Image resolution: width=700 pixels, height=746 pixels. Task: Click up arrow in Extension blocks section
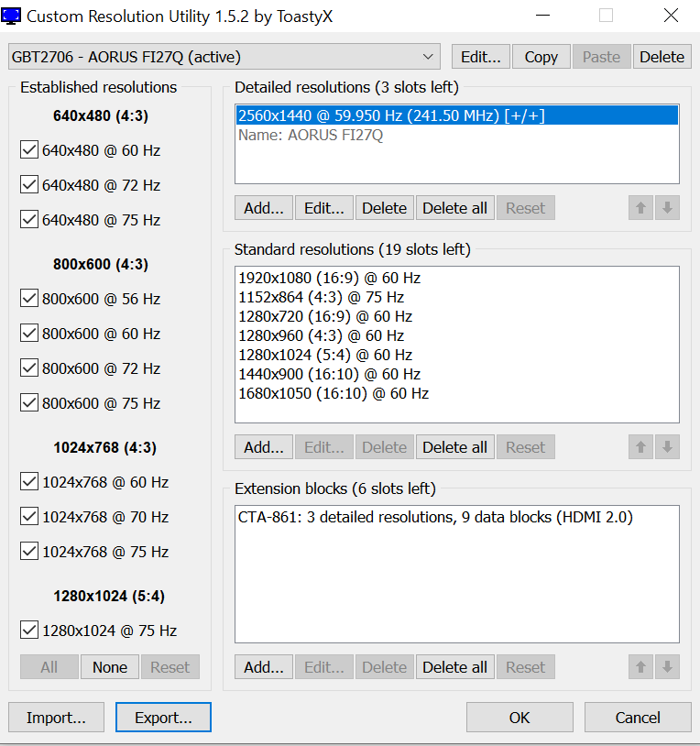tap(640, 667)
